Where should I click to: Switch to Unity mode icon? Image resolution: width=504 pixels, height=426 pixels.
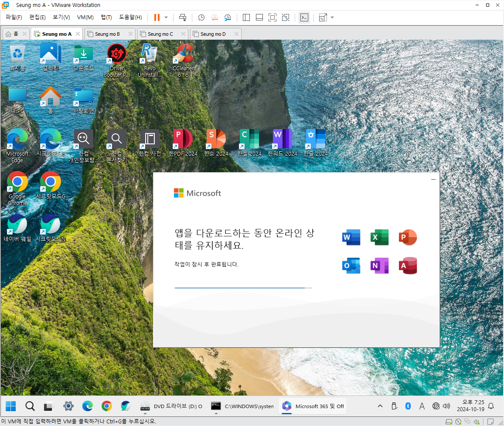point(286,17)
